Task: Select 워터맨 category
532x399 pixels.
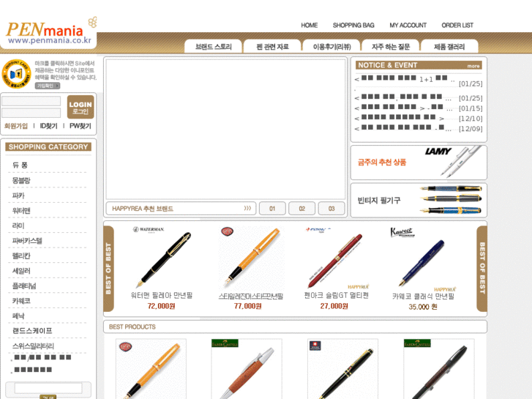Action: [x=21, y=211]
